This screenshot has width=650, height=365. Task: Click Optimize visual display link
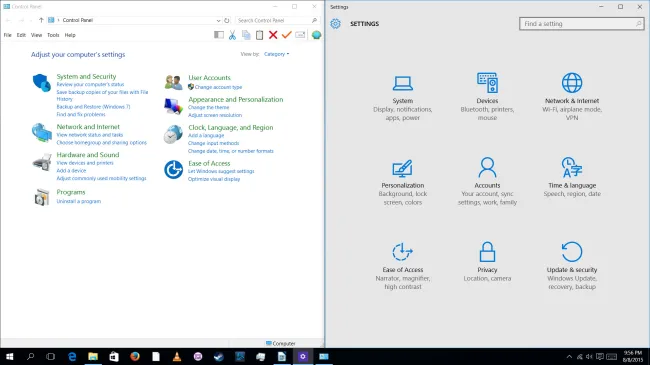[214, 179]
